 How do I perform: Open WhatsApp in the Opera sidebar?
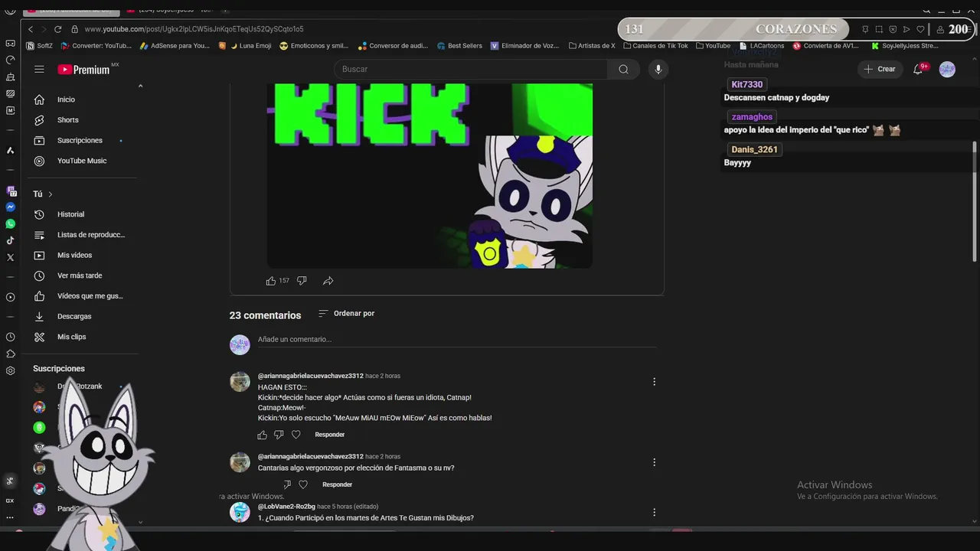pyautogui.click(x=10, y=224)
